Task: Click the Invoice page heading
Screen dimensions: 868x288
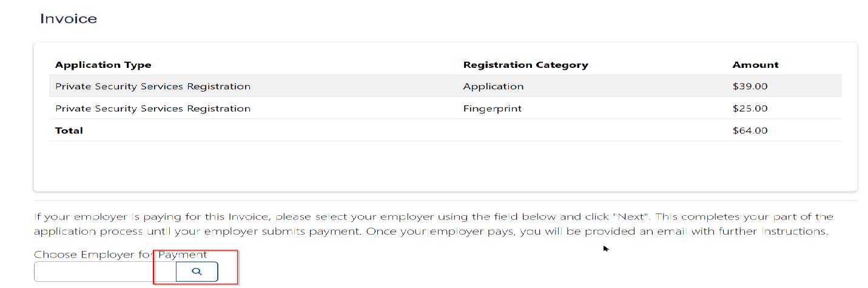Action: 69,19
